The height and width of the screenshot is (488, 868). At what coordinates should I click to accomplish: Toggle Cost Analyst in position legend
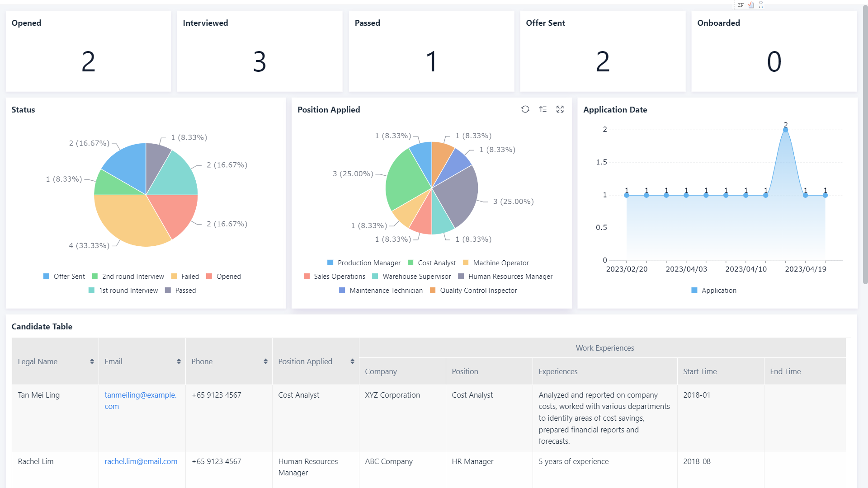click(x=432, y=263)
